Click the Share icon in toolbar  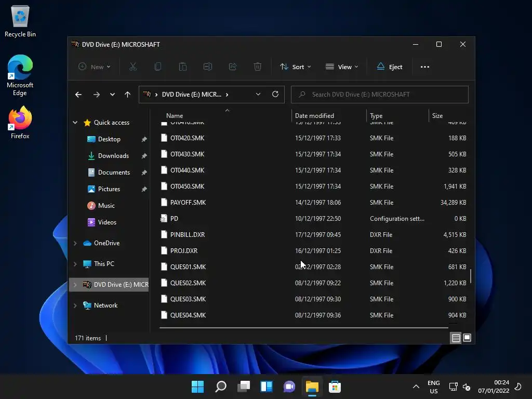click(233, 67)
